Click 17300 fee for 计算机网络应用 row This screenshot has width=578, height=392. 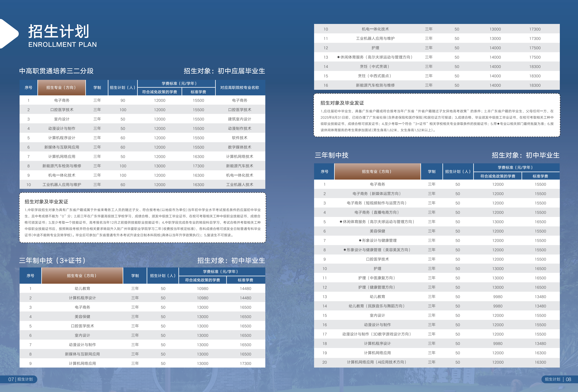pos(245,363)
